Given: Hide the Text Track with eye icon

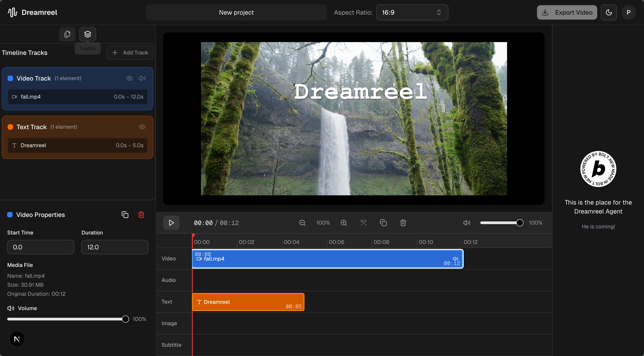Looking at the screenshot, I should [142, 127].
